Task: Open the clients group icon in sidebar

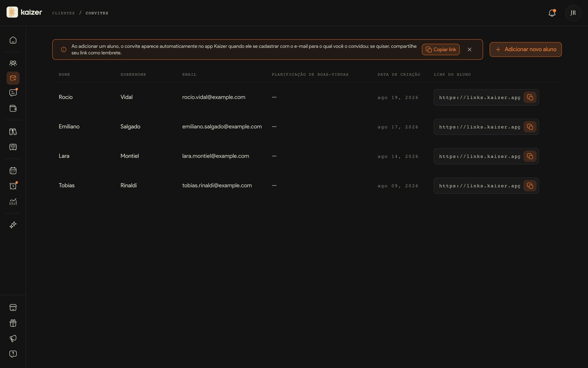Action: click(13, 63)
